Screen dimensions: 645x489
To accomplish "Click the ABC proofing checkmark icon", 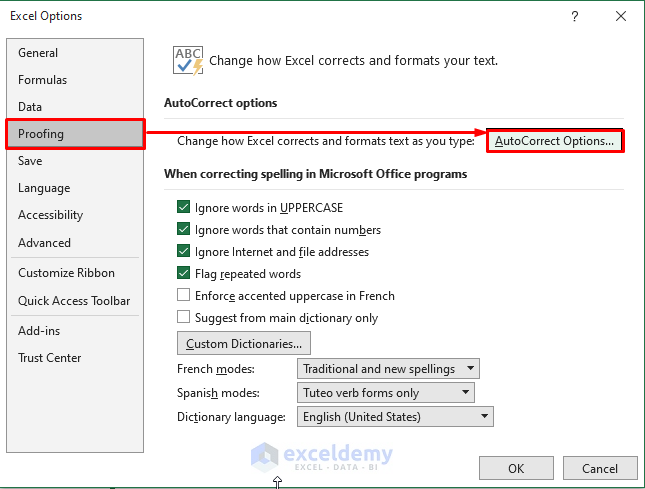I will (x=188, y=60).
